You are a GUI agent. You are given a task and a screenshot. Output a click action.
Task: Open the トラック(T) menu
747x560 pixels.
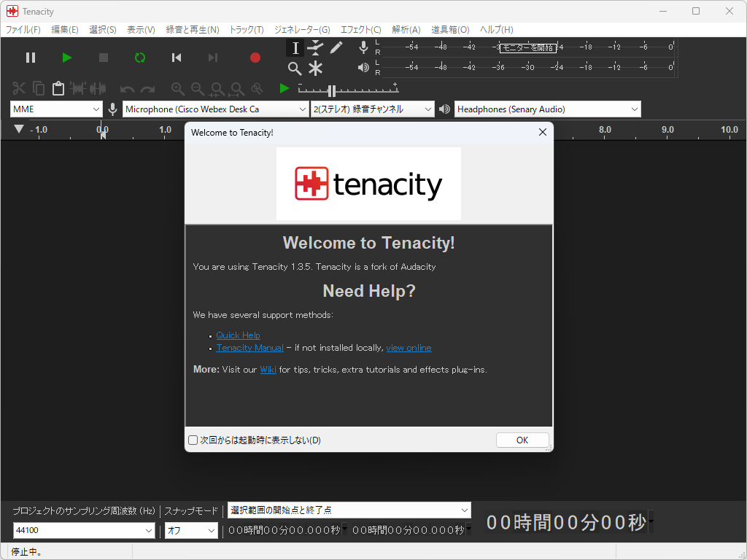click(x=247, y=29)
